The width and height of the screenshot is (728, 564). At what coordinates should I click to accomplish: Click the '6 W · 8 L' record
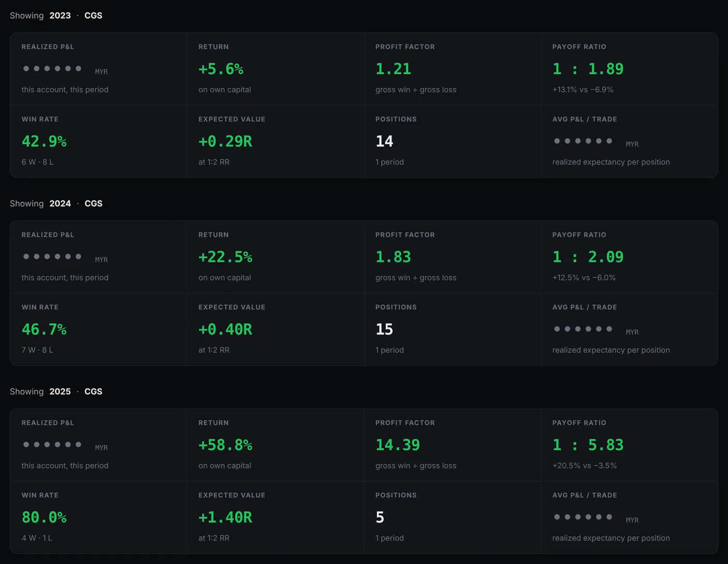37,162
